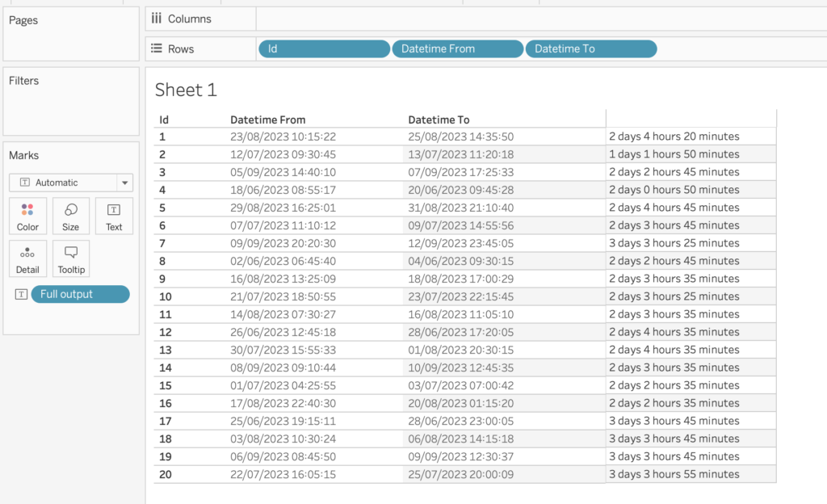Screen dimensions: 827x504
Task: Click the Columns shelf grid icon
Action: (x=157, y=19)
